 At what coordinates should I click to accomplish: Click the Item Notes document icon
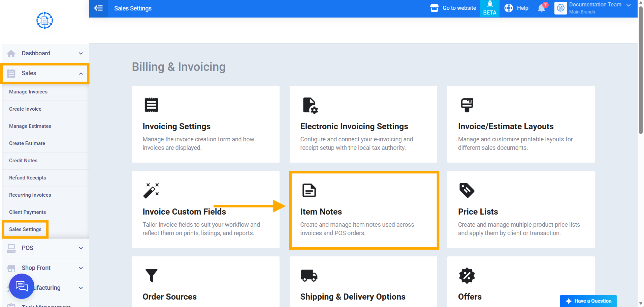coord(309,190)
